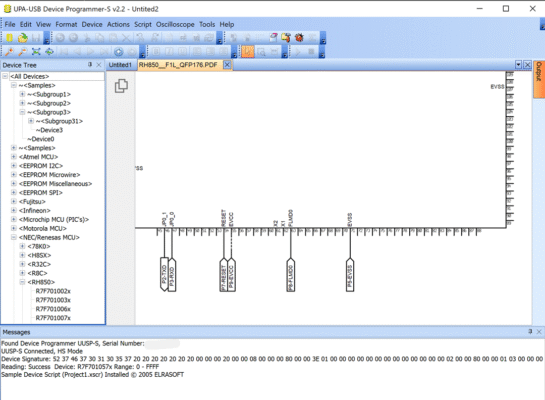Click the Undo toolbar icon
The width and height of the screenshot is (545, 400).
point(60,38)
